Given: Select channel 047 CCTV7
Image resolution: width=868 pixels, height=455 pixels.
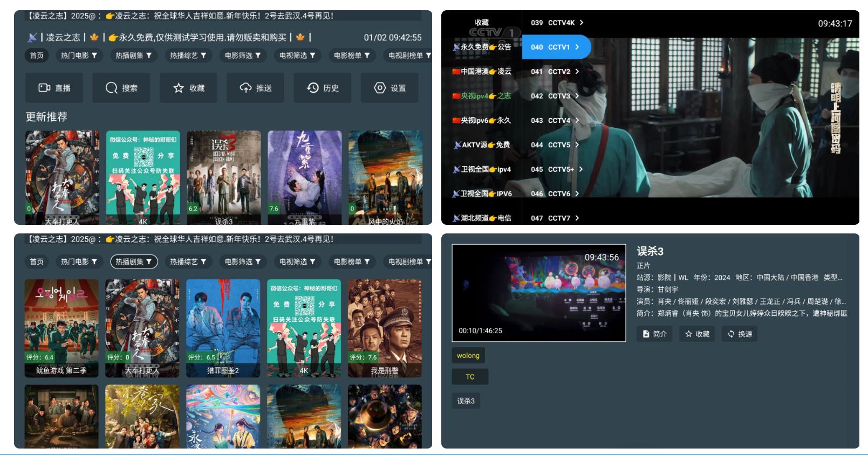Looking at the screenshot, I should coord(557,218).
